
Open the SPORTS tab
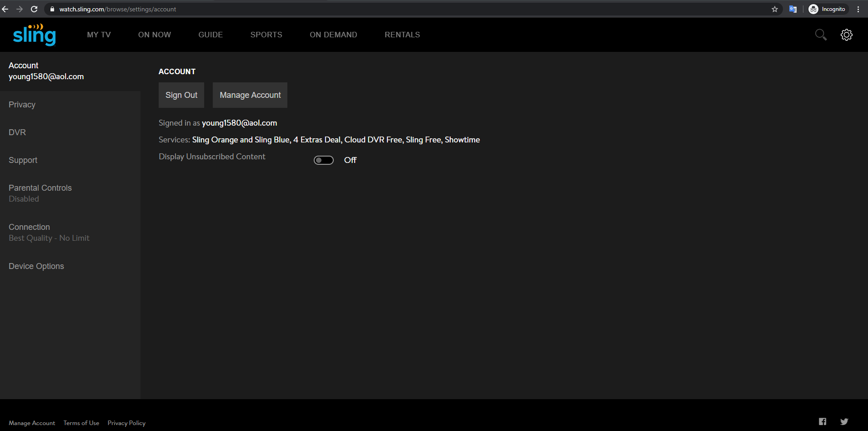[266, 35]
